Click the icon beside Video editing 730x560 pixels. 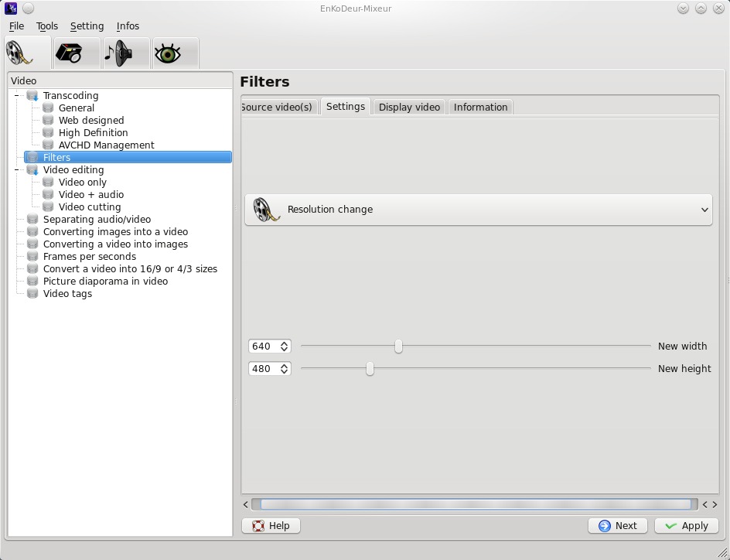pyautogui.click(x=32, y=170)
